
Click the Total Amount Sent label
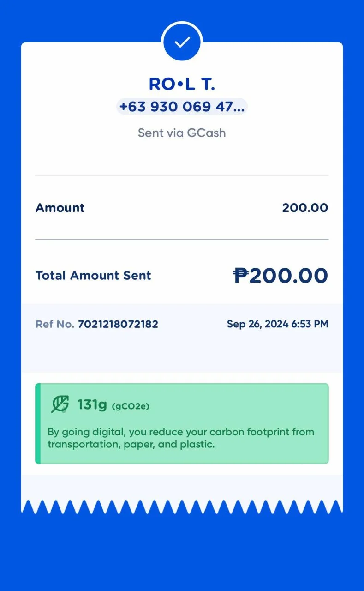(93, 276)
